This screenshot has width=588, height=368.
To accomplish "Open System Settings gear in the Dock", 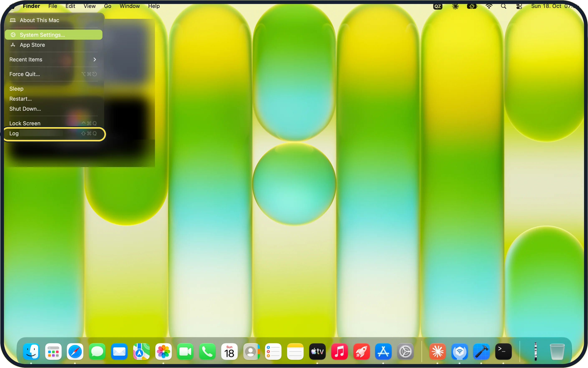I will pyautogui.click(x=405, y=352).
